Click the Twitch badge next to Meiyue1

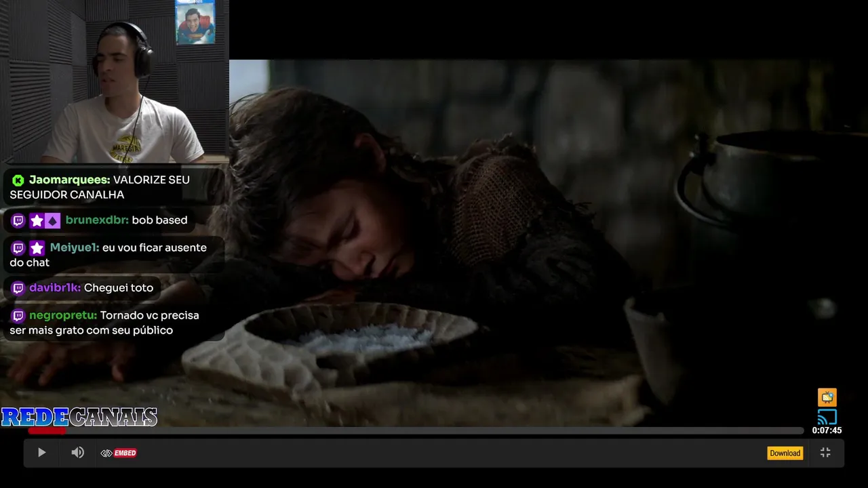pos(18,248)
